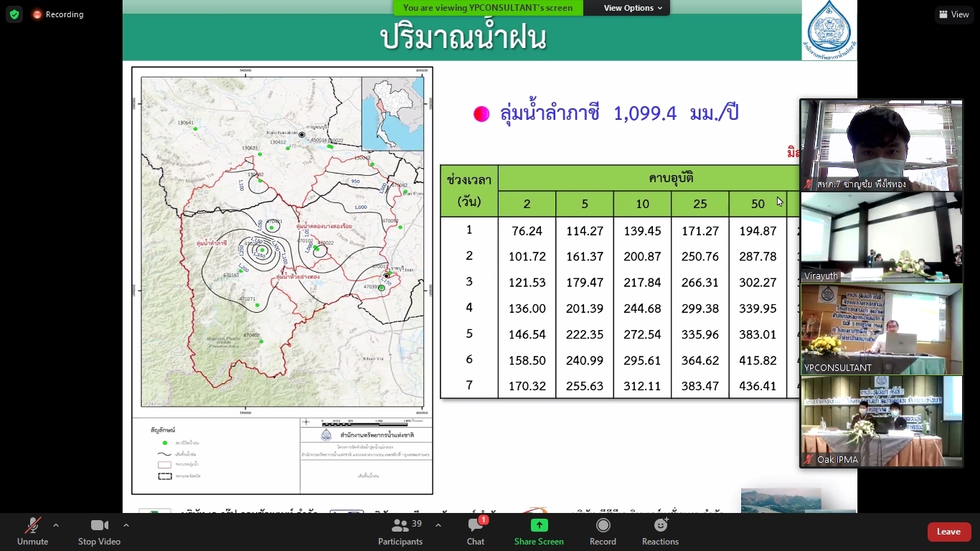Click the Thailand inset map

pyautogui.click(x=392, y=114)
